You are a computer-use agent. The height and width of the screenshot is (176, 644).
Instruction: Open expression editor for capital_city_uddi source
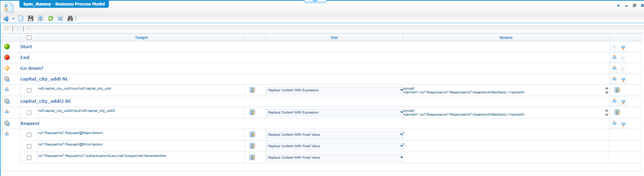click(x=617, y=90)
